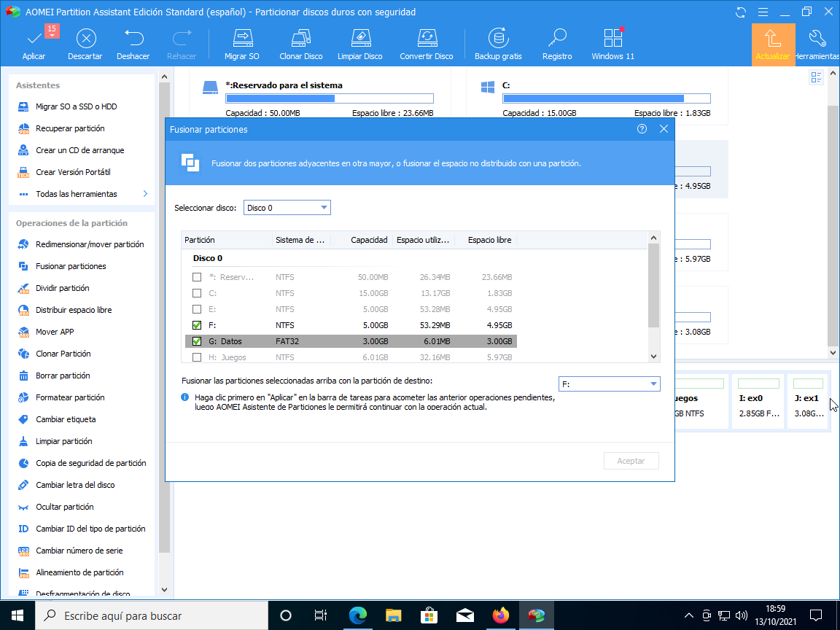Click Reservado para el sistema usage bar
840x630 pixels.
click(330, 98)
